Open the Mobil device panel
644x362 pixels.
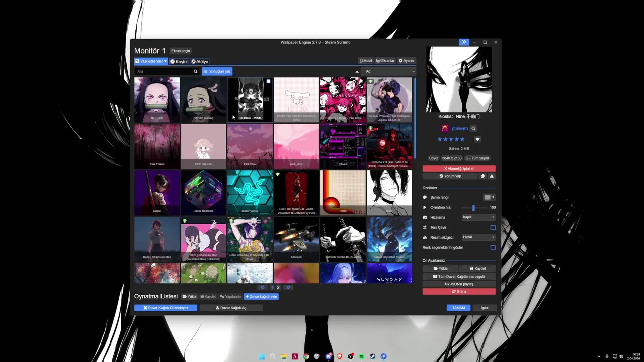coord(366,61)
